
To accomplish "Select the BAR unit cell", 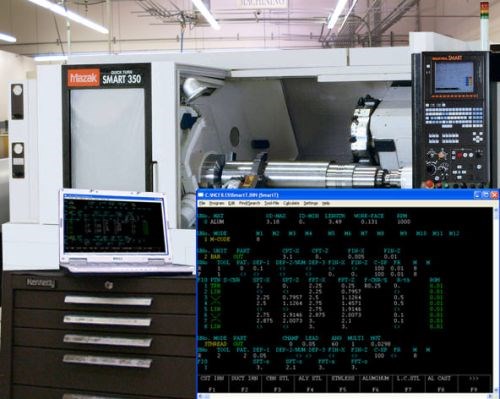I will click(x=216, y=257).
